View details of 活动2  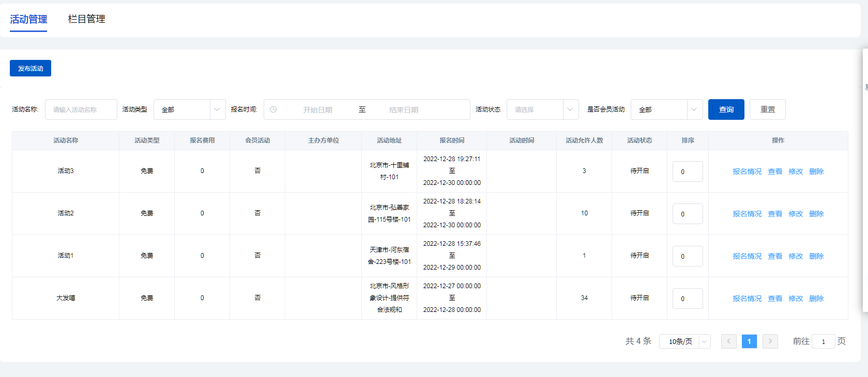[775, 214]
